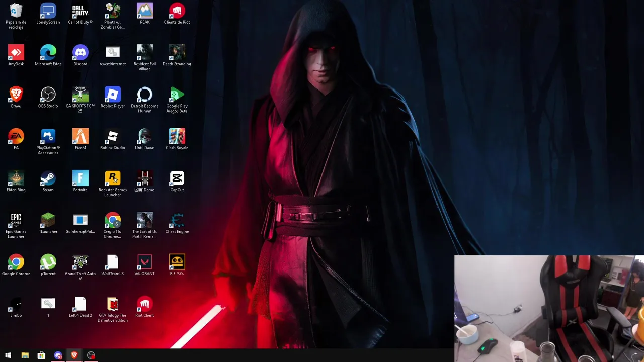
Task: Select Google Play Juegos Beta icon
Action: coord(177,94)
